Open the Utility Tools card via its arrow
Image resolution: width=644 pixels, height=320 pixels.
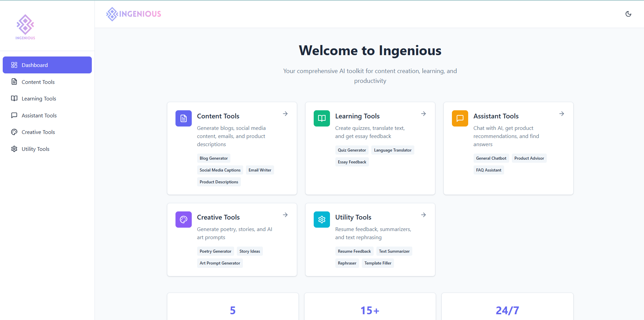(423, 215)
